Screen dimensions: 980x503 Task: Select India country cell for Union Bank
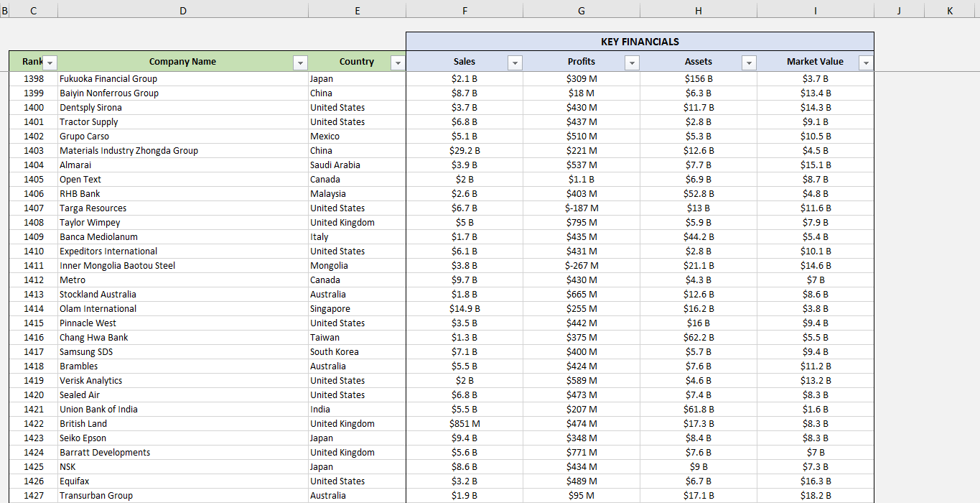coord(357,409)
